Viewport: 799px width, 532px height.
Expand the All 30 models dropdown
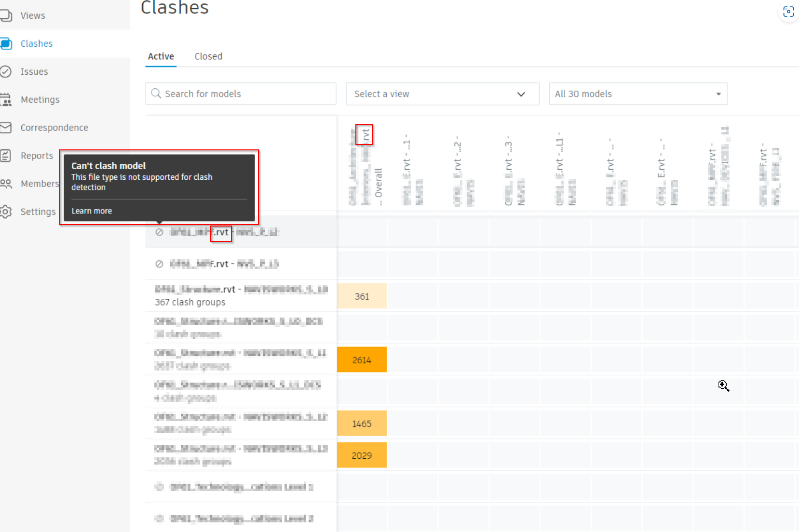pyautogui.click(x=637, y=93)
